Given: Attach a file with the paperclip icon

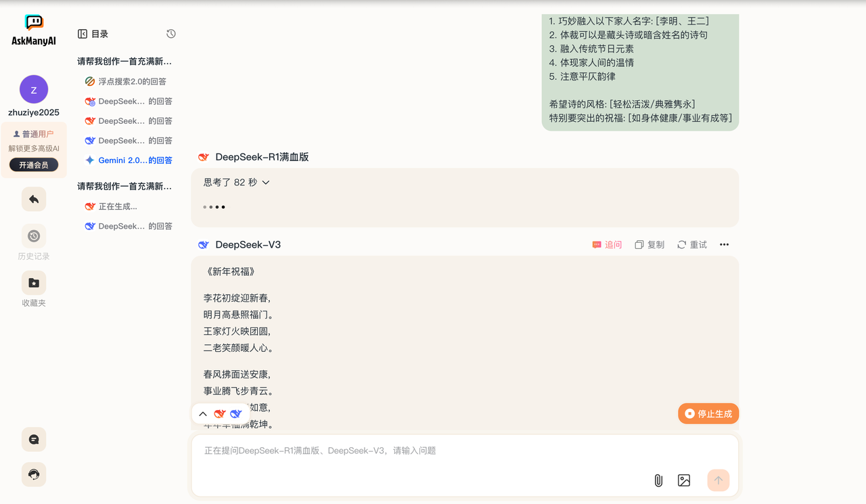Looking at the screenshot, I should (x=658, y=480).
